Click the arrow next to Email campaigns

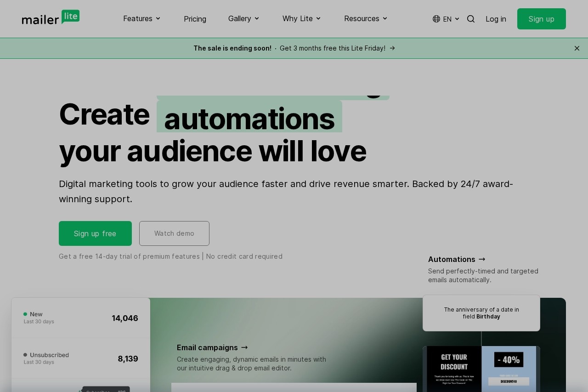point(244,347)
